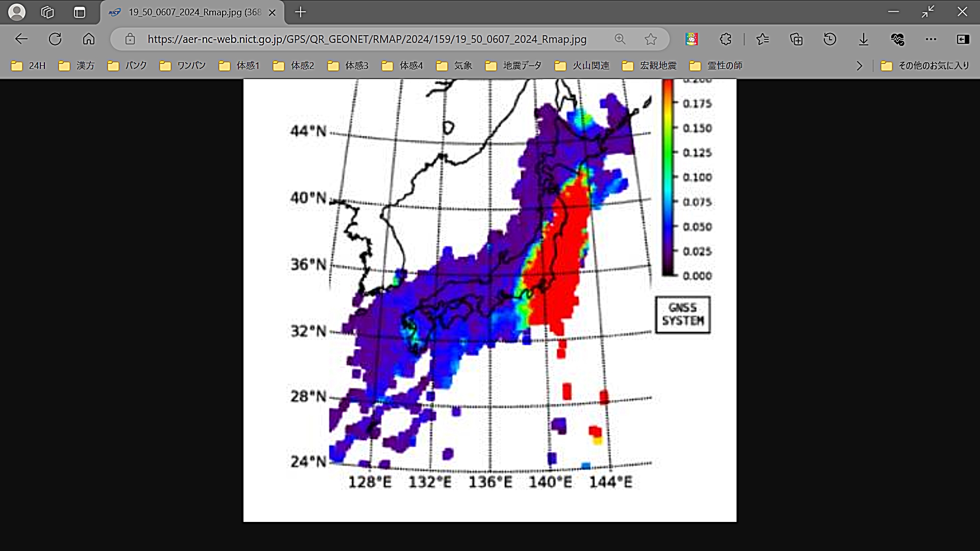
Task: Click the URL address field
Action: pos(366,39)
